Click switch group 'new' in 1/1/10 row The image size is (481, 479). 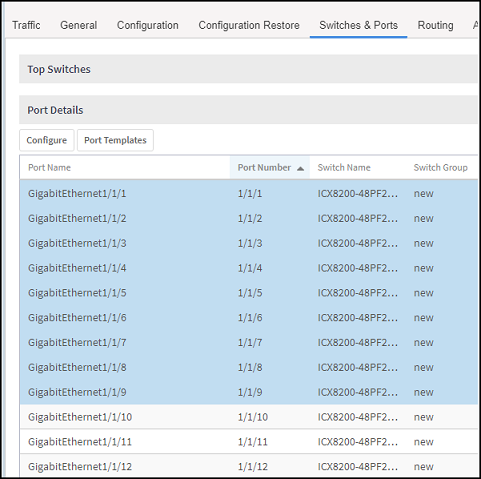click(423, 417)
